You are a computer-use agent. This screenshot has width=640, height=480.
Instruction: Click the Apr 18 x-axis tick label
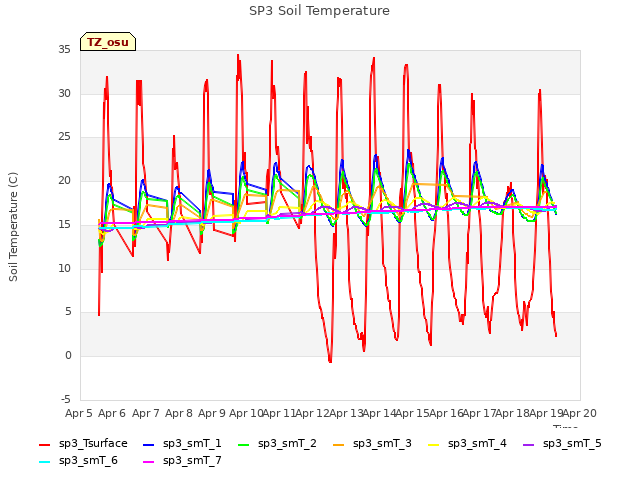pos(513,413)
